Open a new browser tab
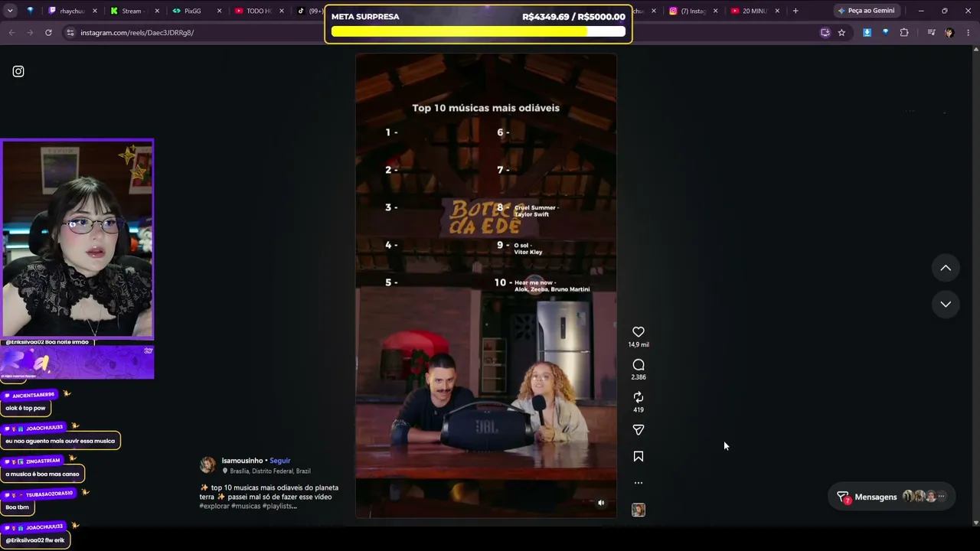The height and width of the screenshot is (551, 980). (795, 11)
